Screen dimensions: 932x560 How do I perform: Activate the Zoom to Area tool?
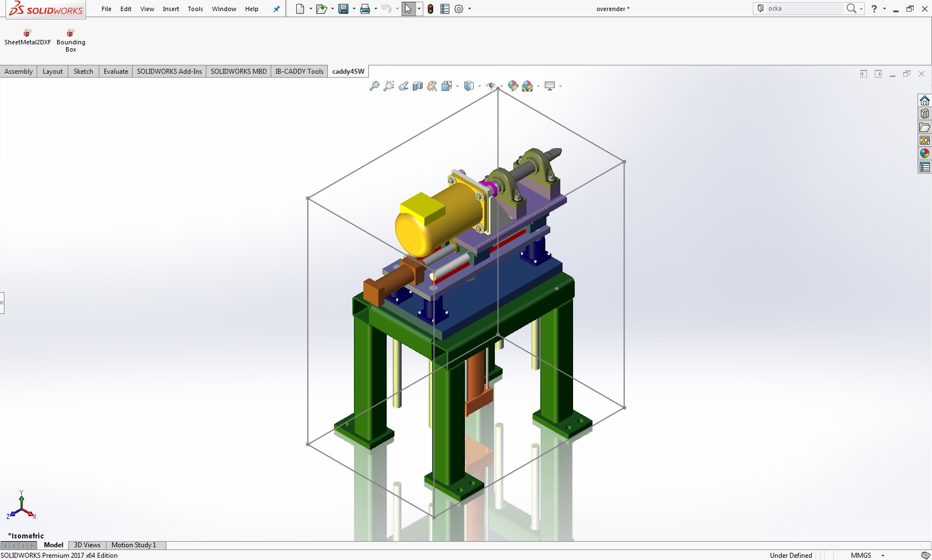click(x=389, y=86)
